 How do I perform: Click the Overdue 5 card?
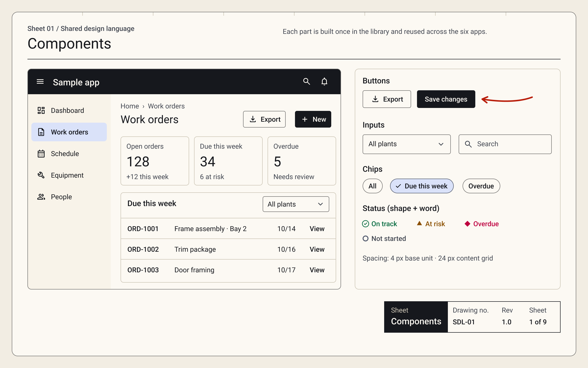coord(302,161)
